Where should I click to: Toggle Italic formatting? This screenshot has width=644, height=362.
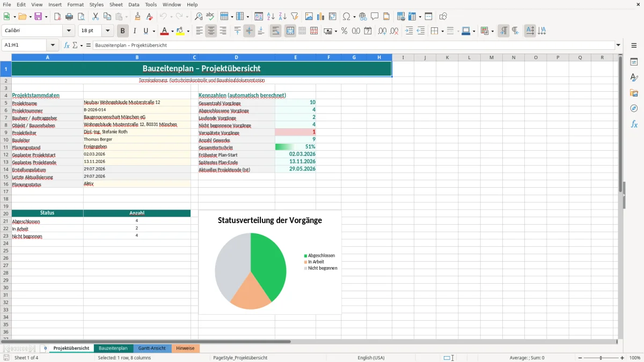point(135,31)
